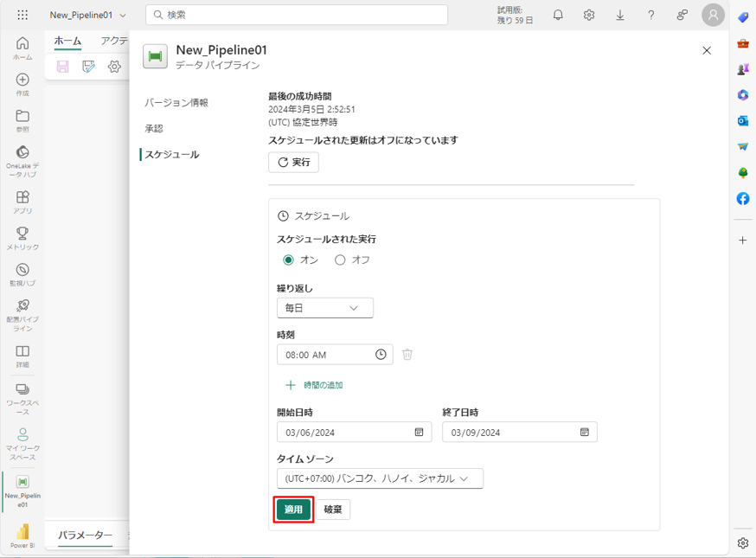Open calendar picker for start date
This screenshot has height=558, width=756.
point(419,432)
